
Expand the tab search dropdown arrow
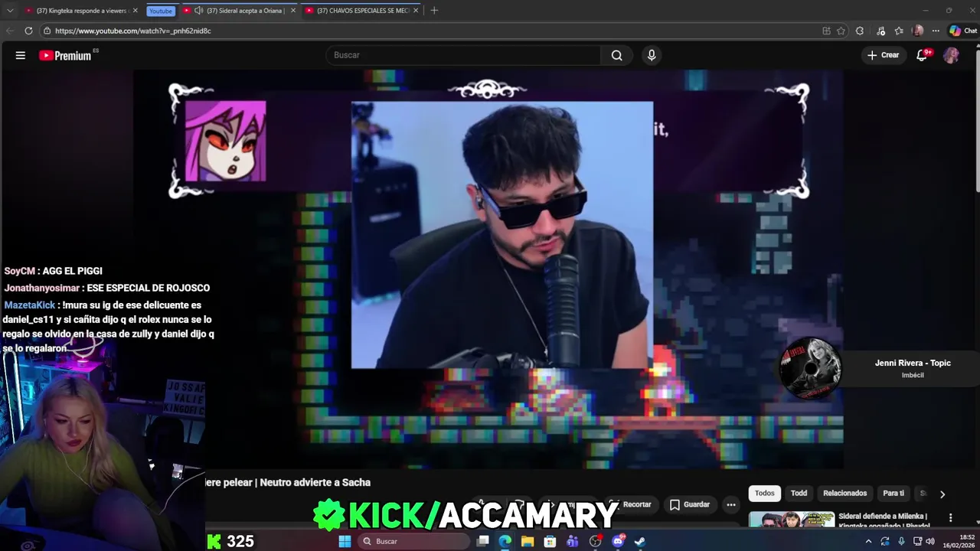point(10,11)
